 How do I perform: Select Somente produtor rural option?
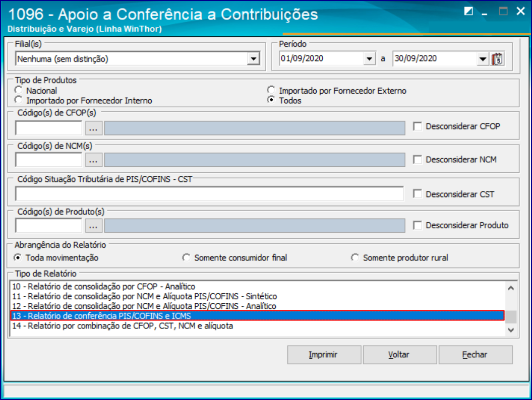[x=355, y=257]
